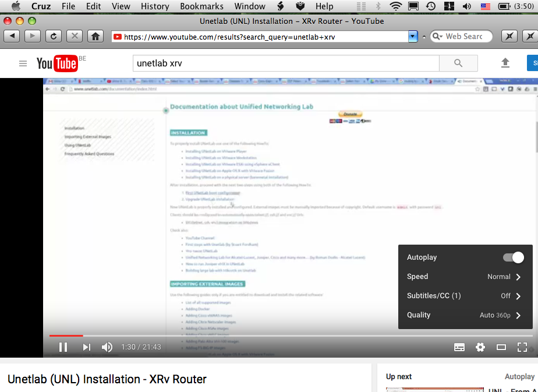
Task: Click the Web Search field
Action: (461, 36)
